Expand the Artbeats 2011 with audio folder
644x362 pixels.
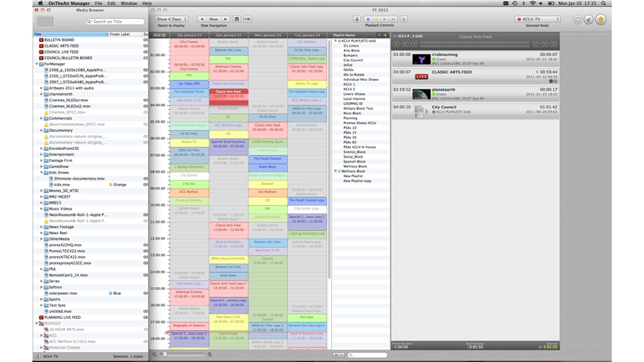point(41,89)
